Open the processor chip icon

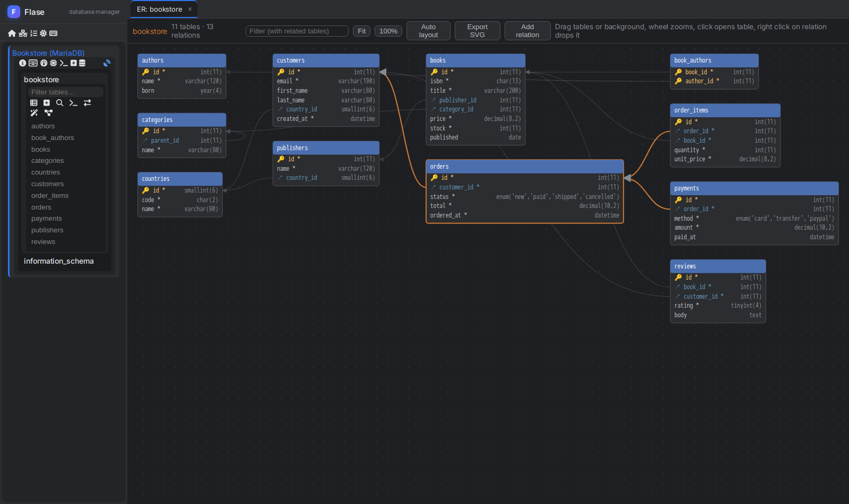pos(53,63)
